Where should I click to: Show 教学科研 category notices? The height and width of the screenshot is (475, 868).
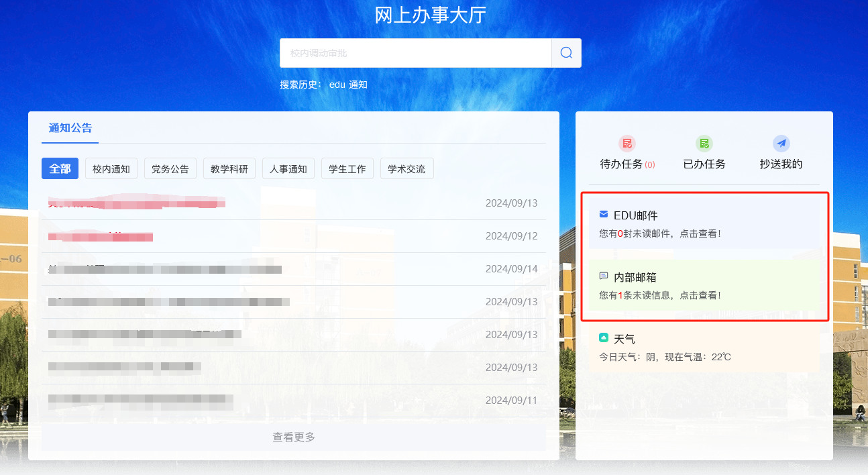(229, 169)
